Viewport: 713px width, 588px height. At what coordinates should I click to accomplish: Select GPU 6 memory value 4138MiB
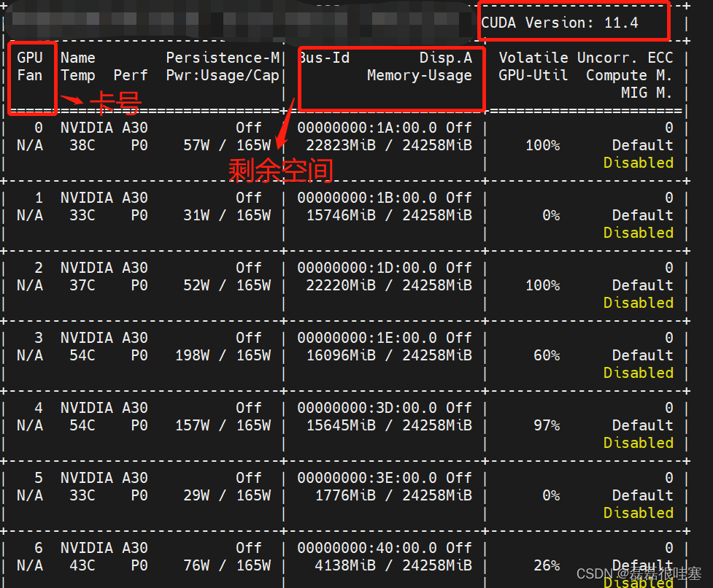coord(345,565)
